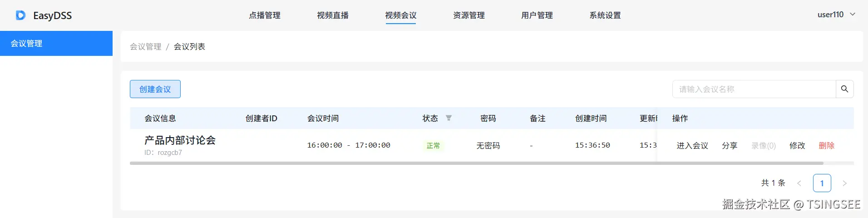Open the 资源管理 menu
This screenshot has width=868, height=218.
pos(469,15)
